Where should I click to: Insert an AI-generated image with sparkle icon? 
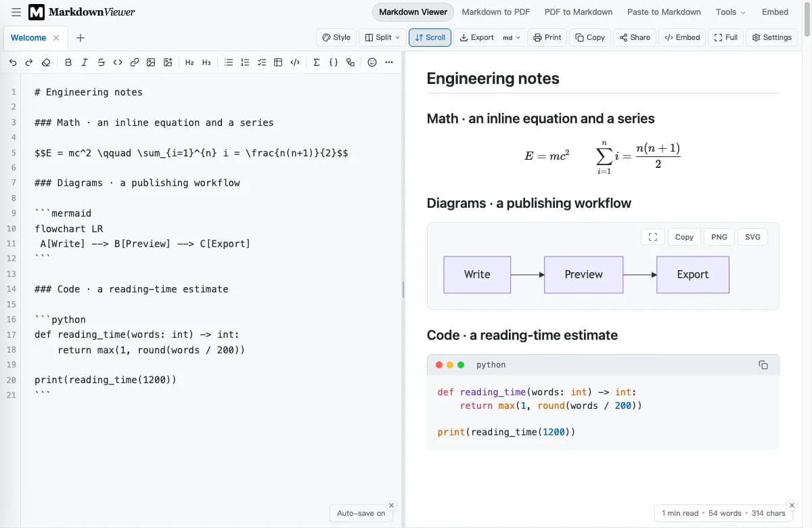click(x=167, y=62)
